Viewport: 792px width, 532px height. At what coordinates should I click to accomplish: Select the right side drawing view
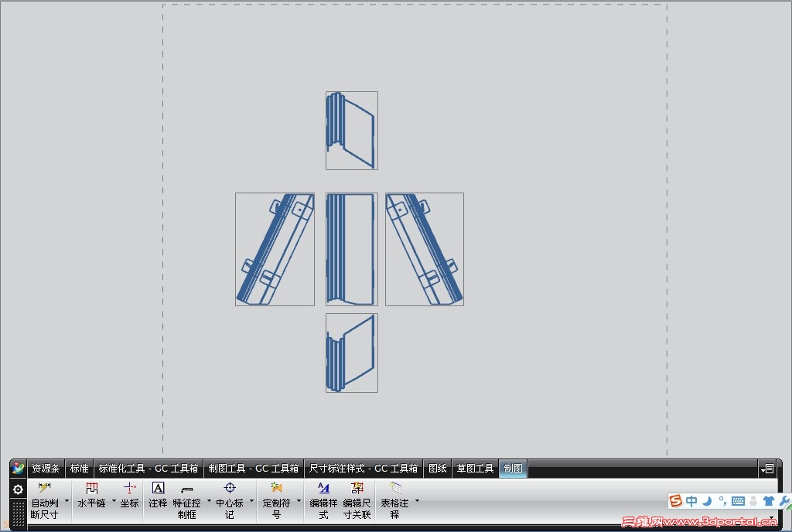(x=425, y=249)
